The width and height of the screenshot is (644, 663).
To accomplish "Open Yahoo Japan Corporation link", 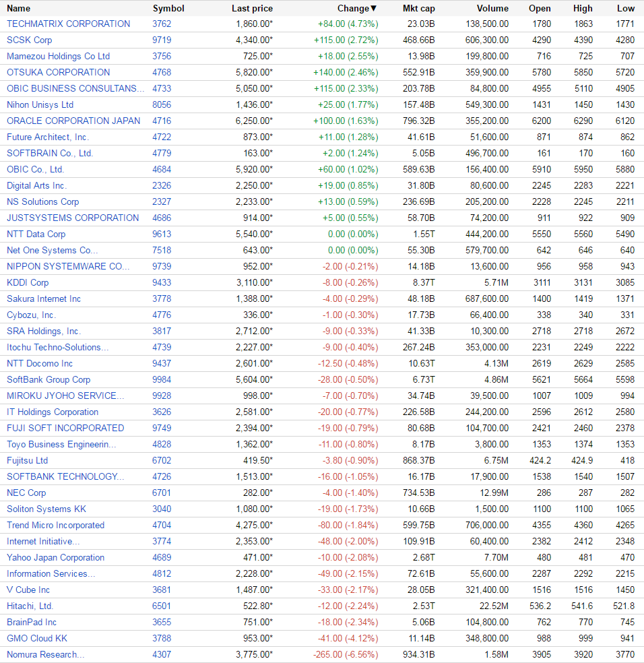I will tap(55, 558).
